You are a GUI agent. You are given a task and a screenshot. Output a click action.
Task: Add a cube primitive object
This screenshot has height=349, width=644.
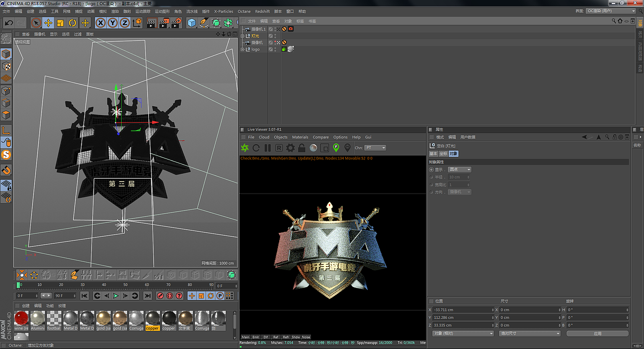click(x=192, y=23)
